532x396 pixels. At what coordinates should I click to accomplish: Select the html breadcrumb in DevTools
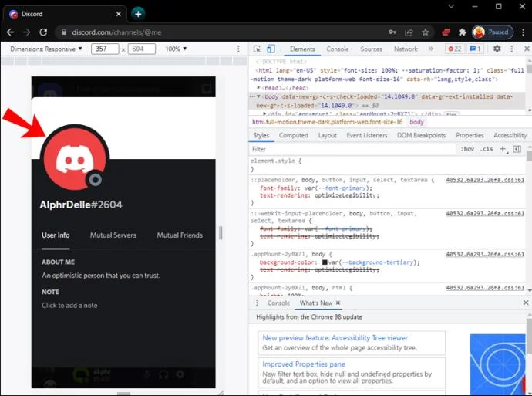[327, 122]
